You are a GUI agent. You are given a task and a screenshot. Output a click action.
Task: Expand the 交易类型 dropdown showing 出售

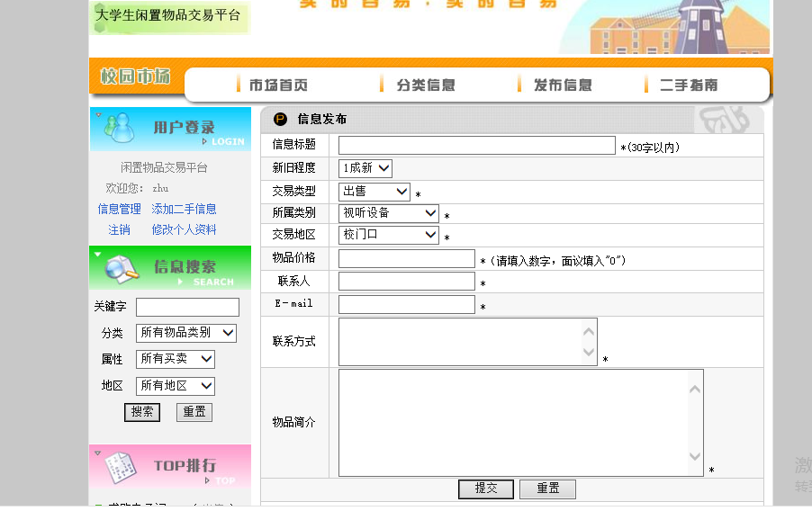[374, 192]
